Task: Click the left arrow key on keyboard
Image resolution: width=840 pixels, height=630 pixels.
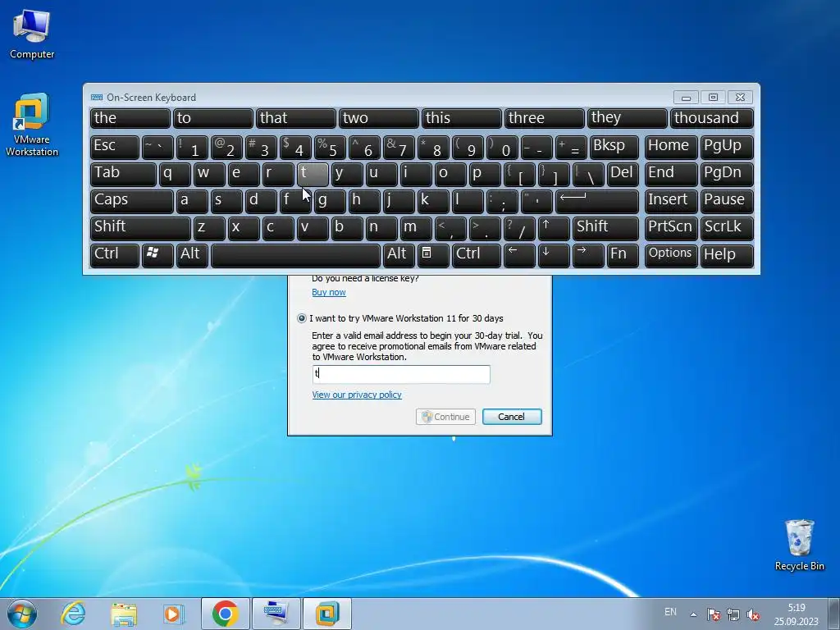Action: pos(519,256)
